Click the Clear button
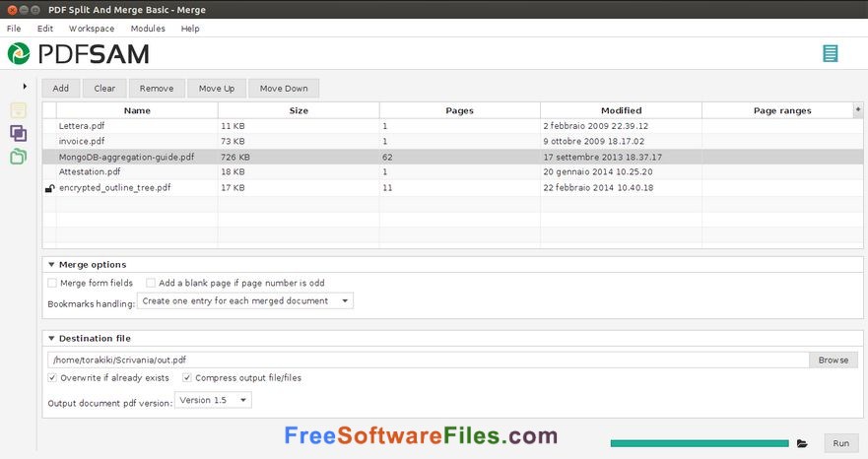868x459 pixels. coord(104,88)
